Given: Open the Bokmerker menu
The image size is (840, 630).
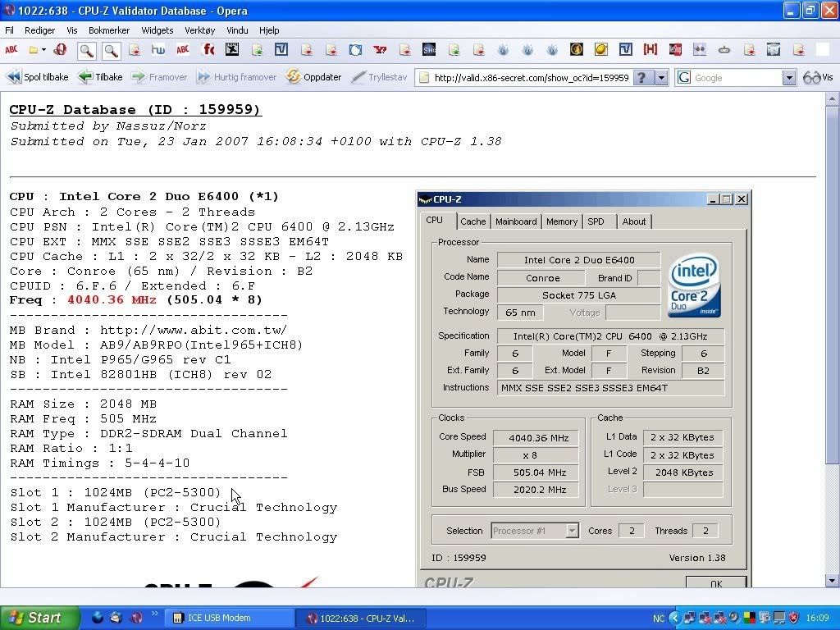Looking at the screenshot, I should 109,30.
